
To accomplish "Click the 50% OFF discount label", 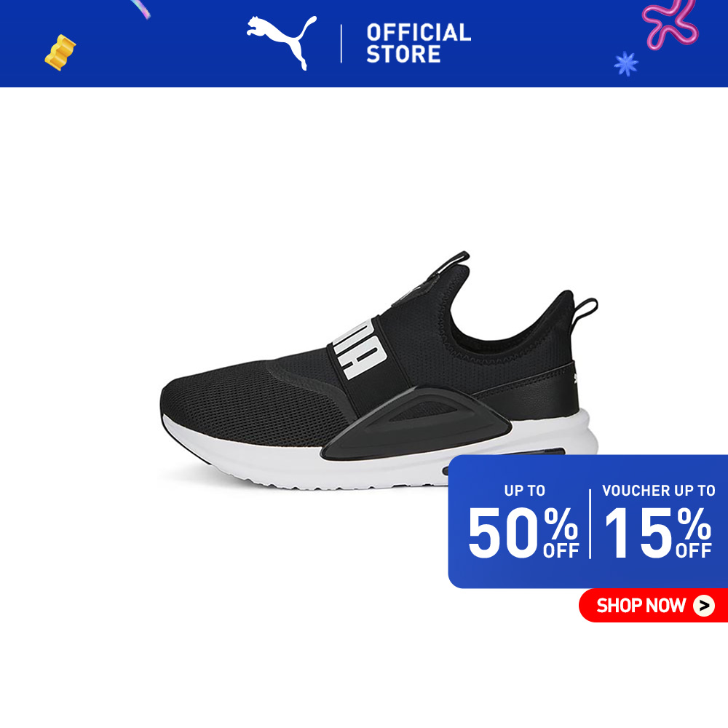I will (523, 532).
